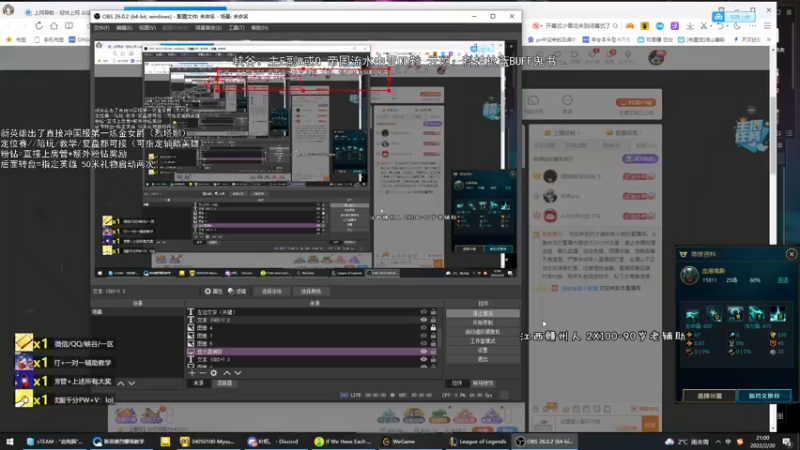Remove selected source with minus icon
The height and width of the screenshot is (450, 800).
click(203, 373)
